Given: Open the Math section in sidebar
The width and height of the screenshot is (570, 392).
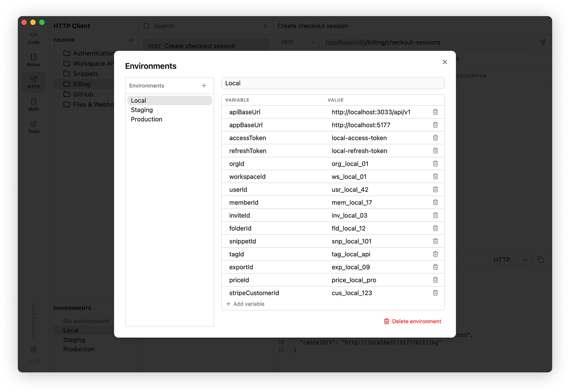Looking at the screenshot, I should (33, 105).
